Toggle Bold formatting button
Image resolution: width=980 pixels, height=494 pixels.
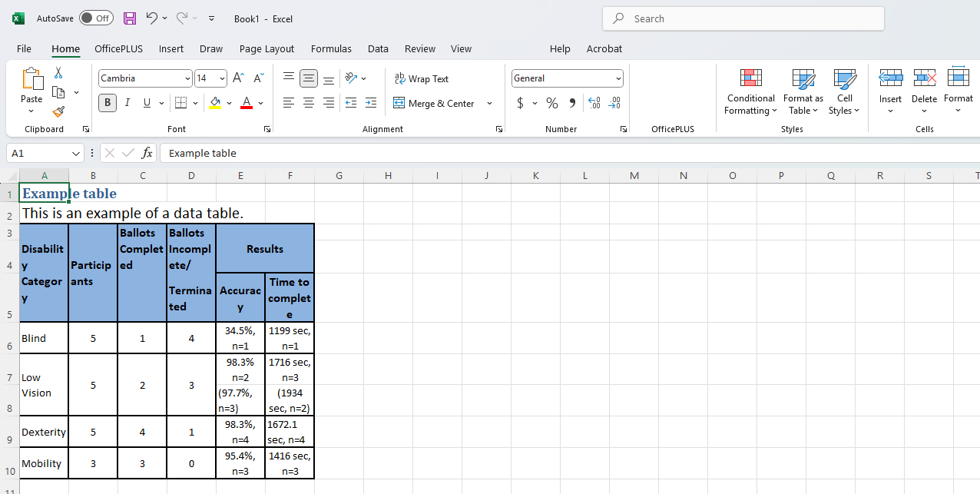coord(108,103)
